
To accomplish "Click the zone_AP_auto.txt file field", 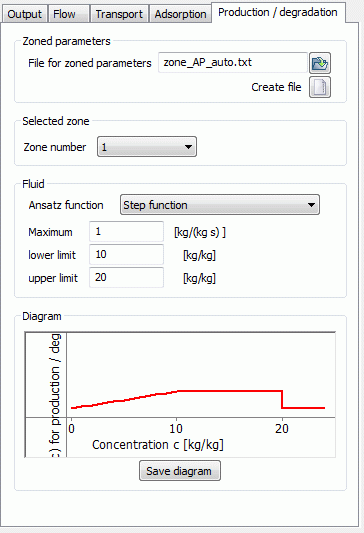I will coord(233,63).
